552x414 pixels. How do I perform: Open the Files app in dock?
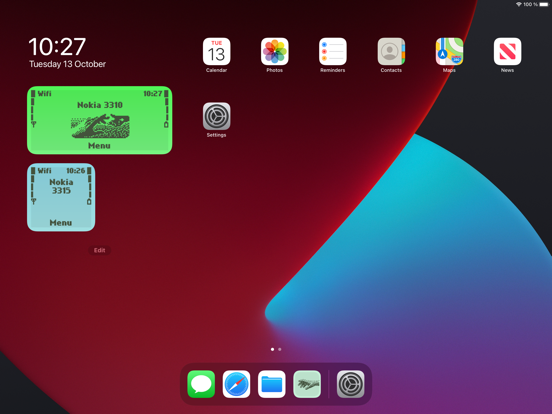(x=271, y=384)
